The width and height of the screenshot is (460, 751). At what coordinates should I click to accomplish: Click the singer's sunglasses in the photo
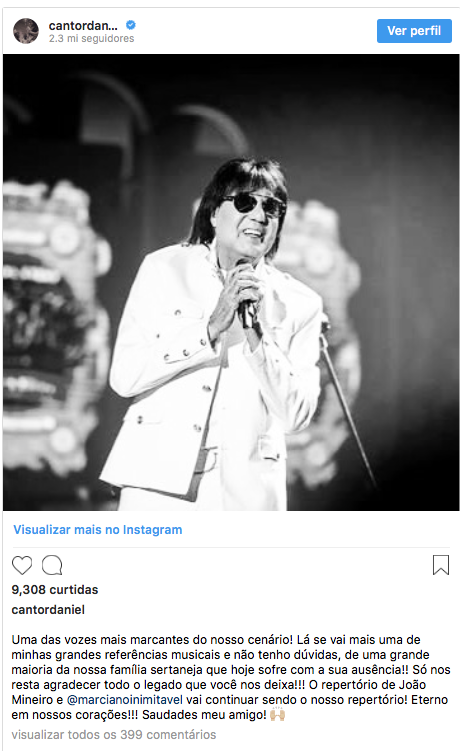tap(254, 205)
